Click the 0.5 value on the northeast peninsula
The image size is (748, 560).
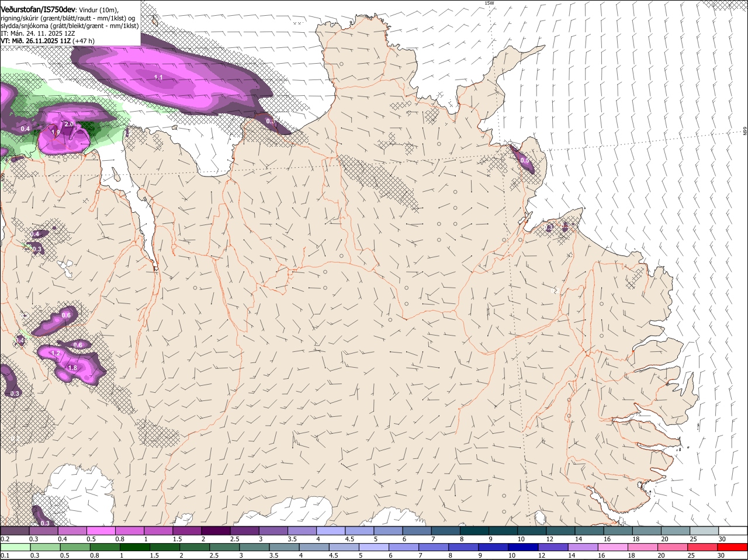pos(524,160)
